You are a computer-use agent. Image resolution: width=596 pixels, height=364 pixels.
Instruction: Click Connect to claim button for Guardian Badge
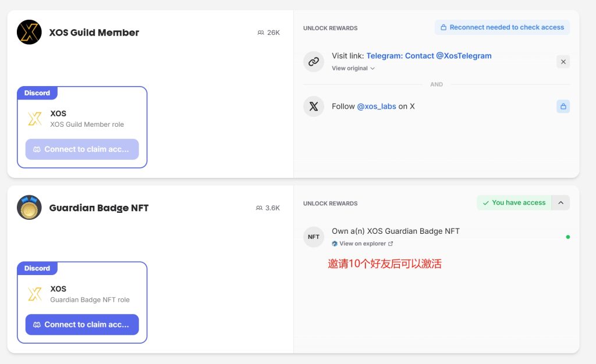(82, 324)
